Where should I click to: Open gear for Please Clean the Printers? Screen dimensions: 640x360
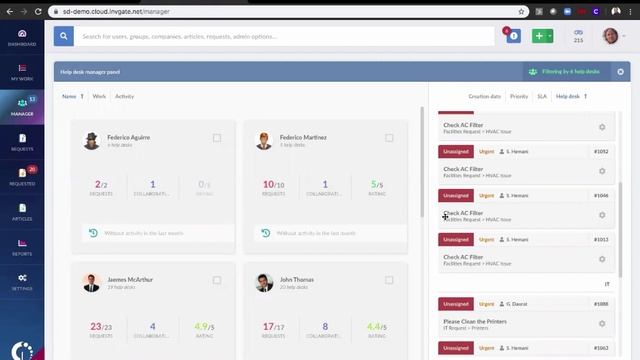602,324
